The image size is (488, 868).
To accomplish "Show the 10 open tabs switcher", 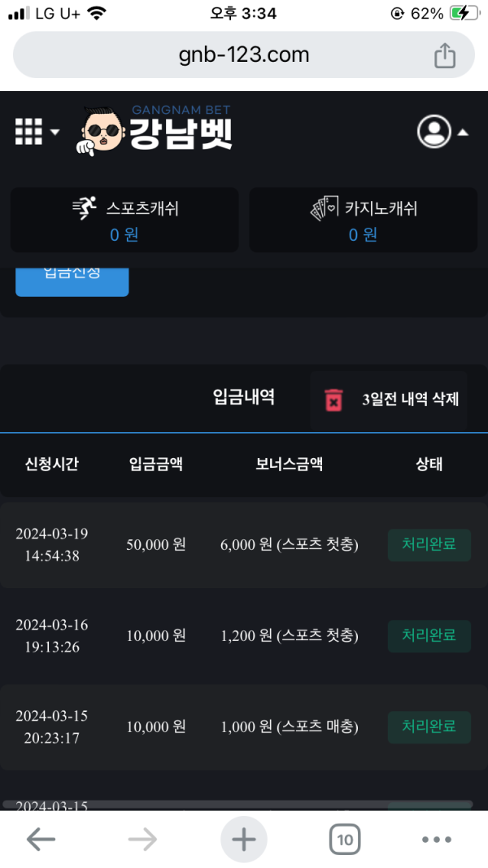I will (x=345, y=840).
